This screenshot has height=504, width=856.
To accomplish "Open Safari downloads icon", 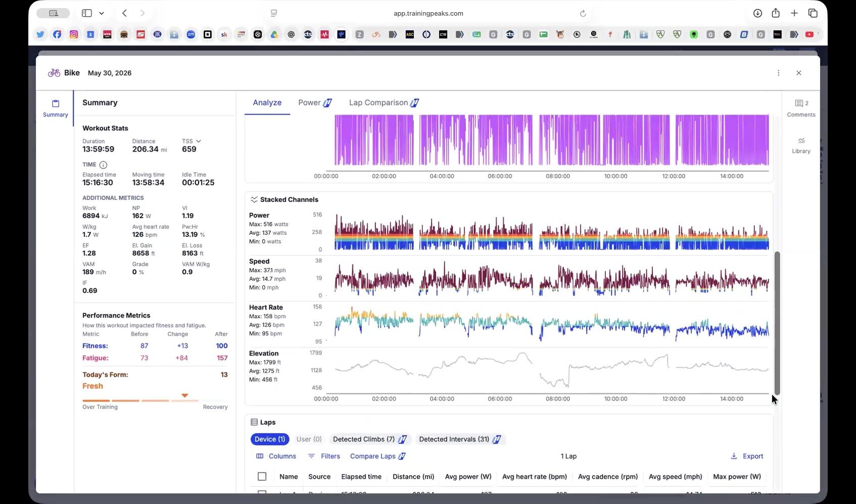I will [757, 13].
